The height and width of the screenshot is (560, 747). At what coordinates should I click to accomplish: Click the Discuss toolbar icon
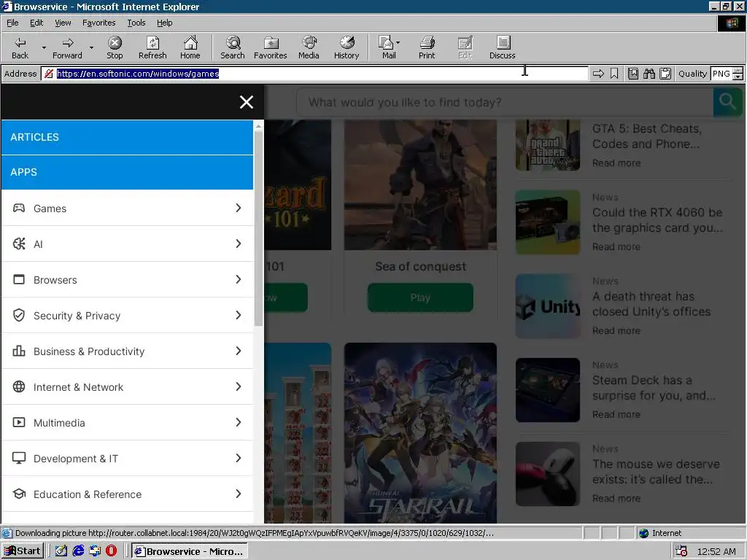502,47
